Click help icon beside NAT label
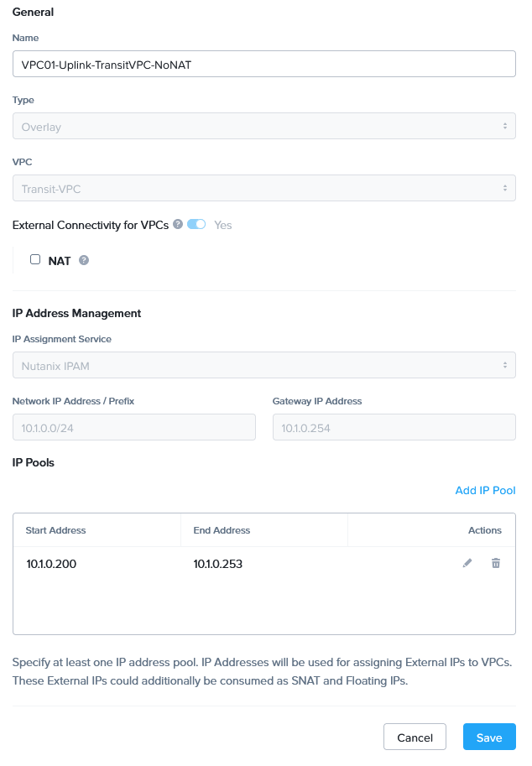 [84, 261]
